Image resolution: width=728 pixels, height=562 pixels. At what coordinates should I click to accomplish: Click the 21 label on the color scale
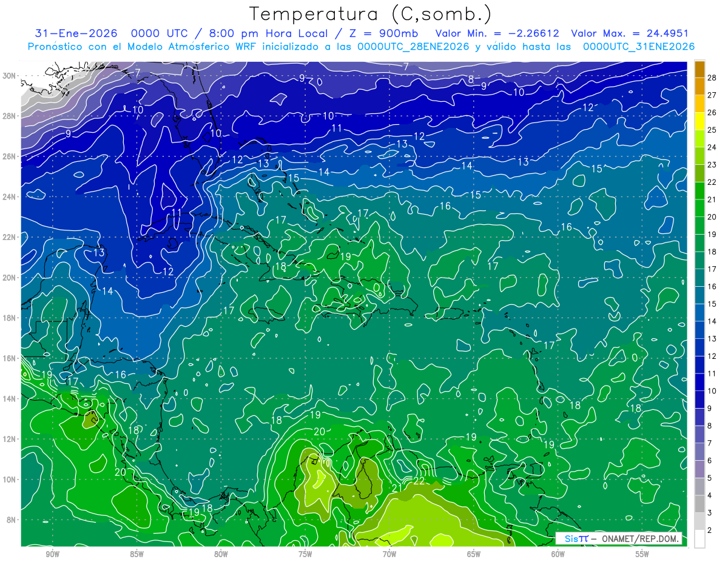(712, 199)
